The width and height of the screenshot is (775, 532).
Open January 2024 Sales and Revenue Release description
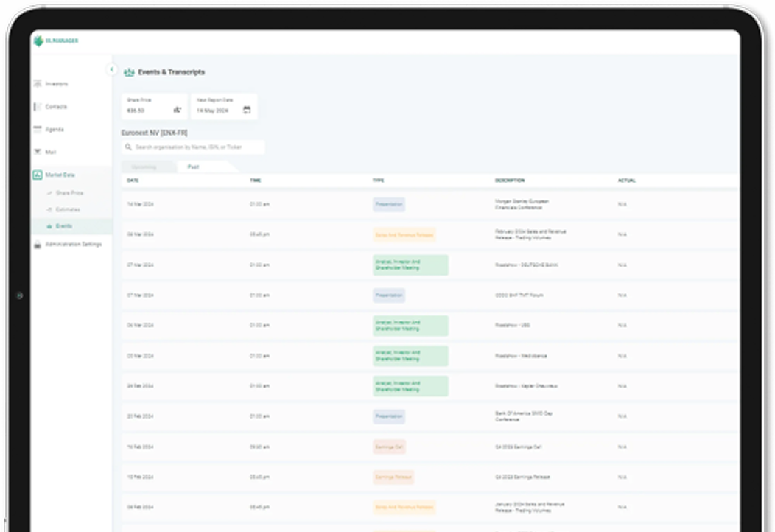tap(530, 507)
